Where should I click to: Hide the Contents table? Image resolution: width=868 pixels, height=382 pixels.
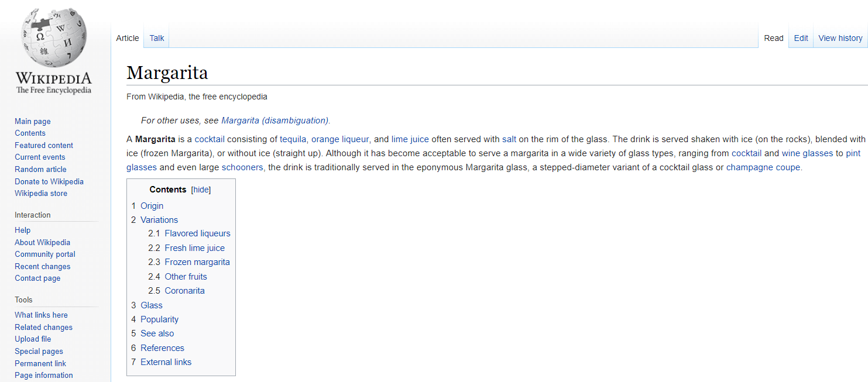pyautogui.click(x=201, y=190)
